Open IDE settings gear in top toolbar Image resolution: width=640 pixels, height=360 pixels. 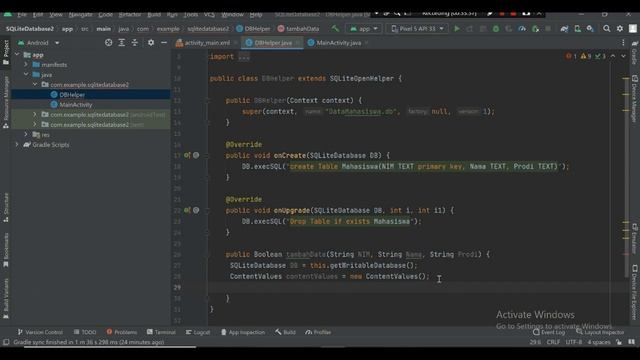[x=620, y=29]
